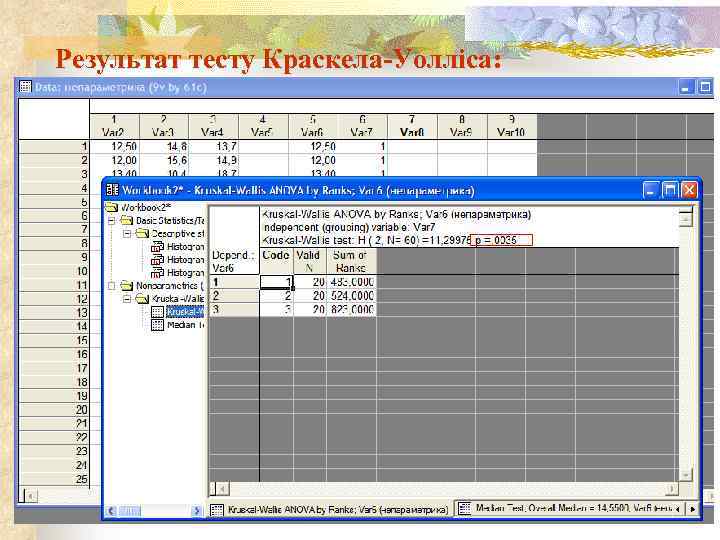Select cell 12,00 under Var2 in Data window

pos(114,161)
